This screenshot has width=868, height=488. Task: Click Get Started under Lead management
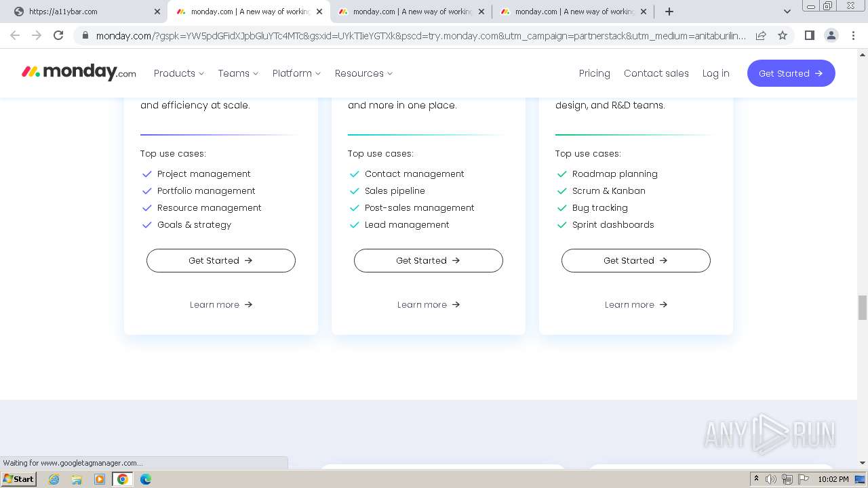[428, 261]
